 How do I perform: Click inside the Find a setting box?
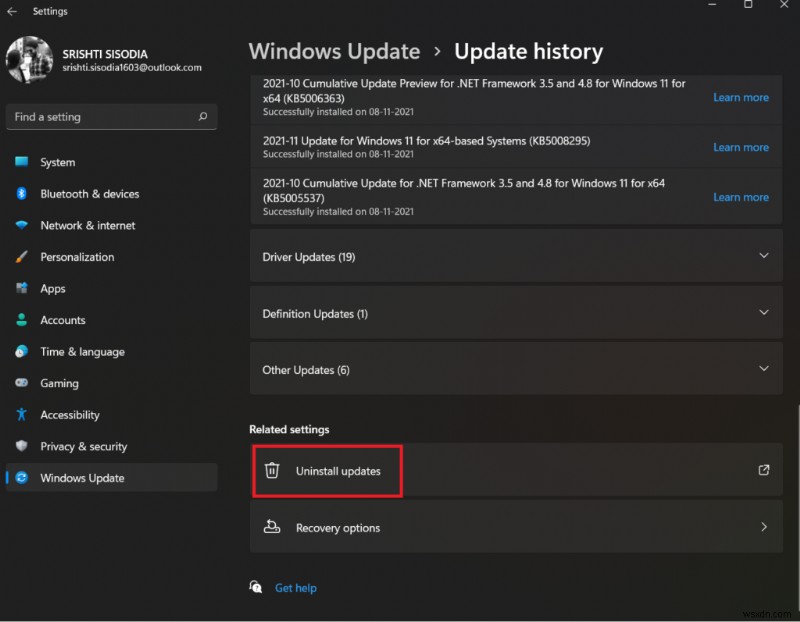tap(111, 117)
